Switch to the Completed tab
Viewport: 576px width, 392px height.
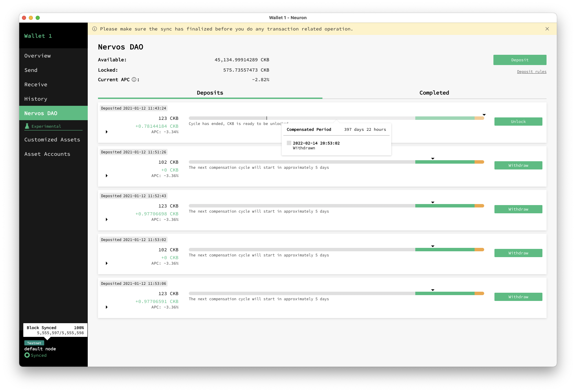coord(434,92)
